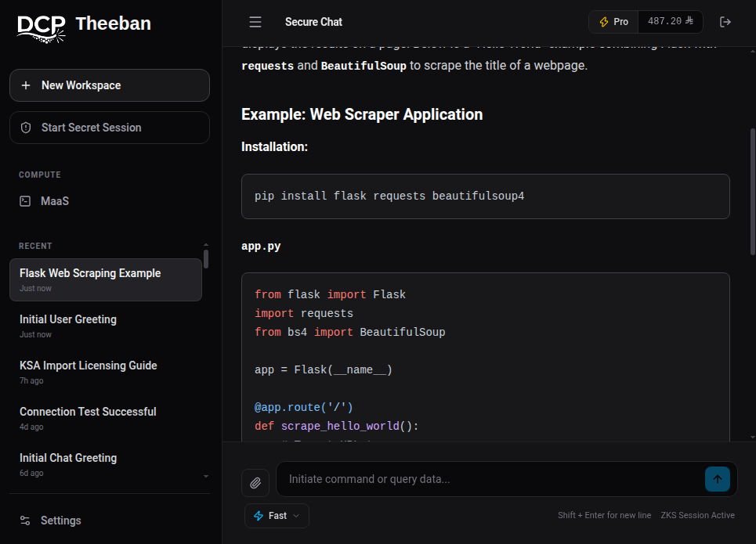Click the pip install command code block
Viewport: 756px width, 544px height.
[x=486, y=196]
